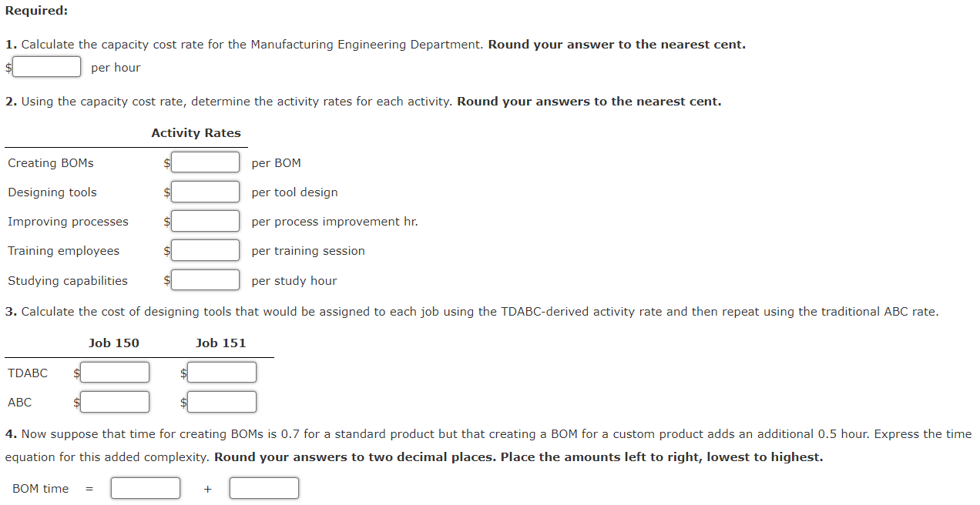
Task: Click the Creating BOMs rate input box
Action: [205, 162]
